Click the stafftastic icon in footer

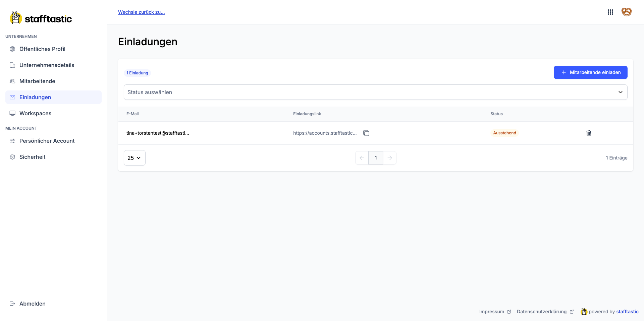coord(584,312)
